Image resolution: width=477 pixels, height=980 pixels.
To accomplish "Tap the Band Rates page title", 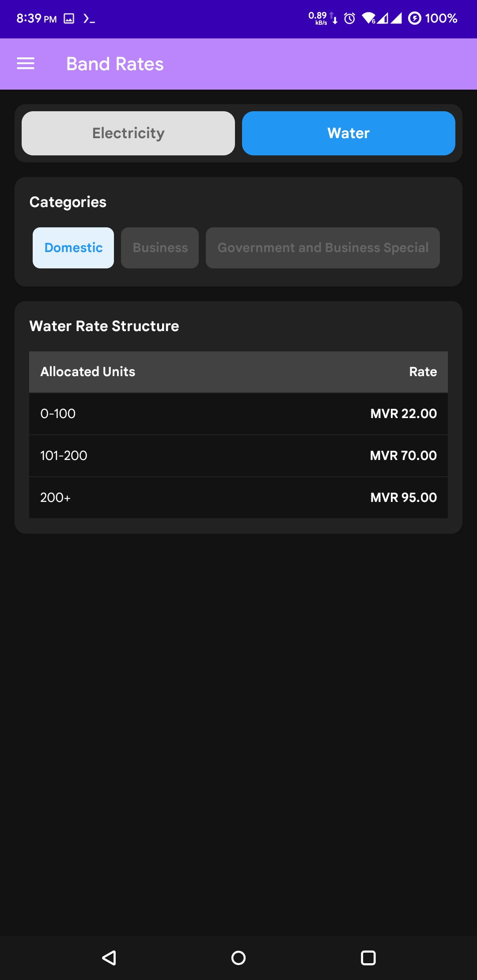I will point(115,64).
